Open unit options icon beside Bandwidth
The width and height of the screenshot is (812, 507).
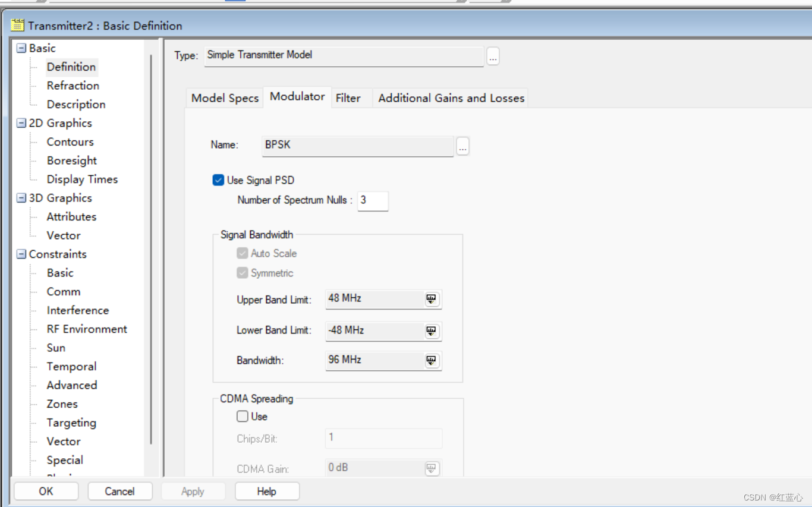432,360
